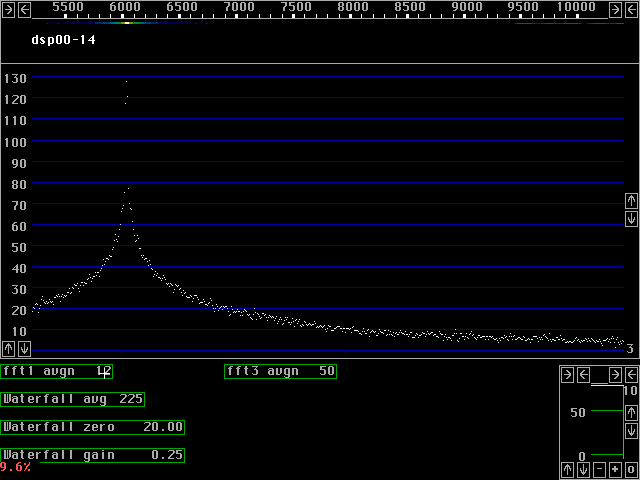Image resolution: width=640 pixels, height=480 pixels.
Task: Click the '3' at the bottom-right of the spectrum graph
Action: [630, 349]
